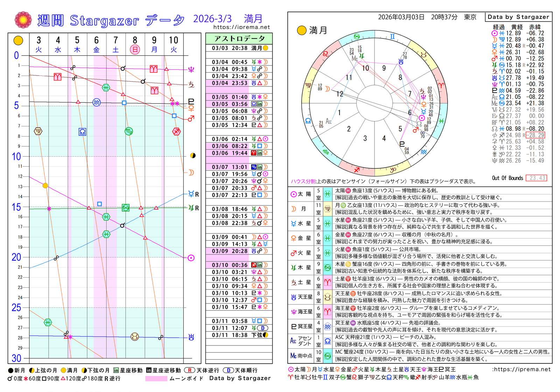
Task: Click the Sun symbol at the magenta line's end
Action: 191,258
